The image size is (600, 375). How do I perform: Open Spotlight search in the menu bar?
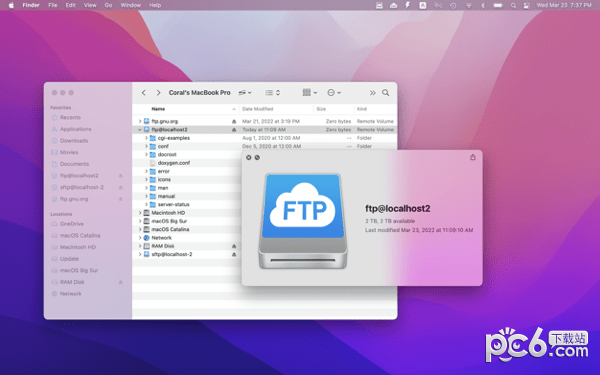click(x=513, y=5)
